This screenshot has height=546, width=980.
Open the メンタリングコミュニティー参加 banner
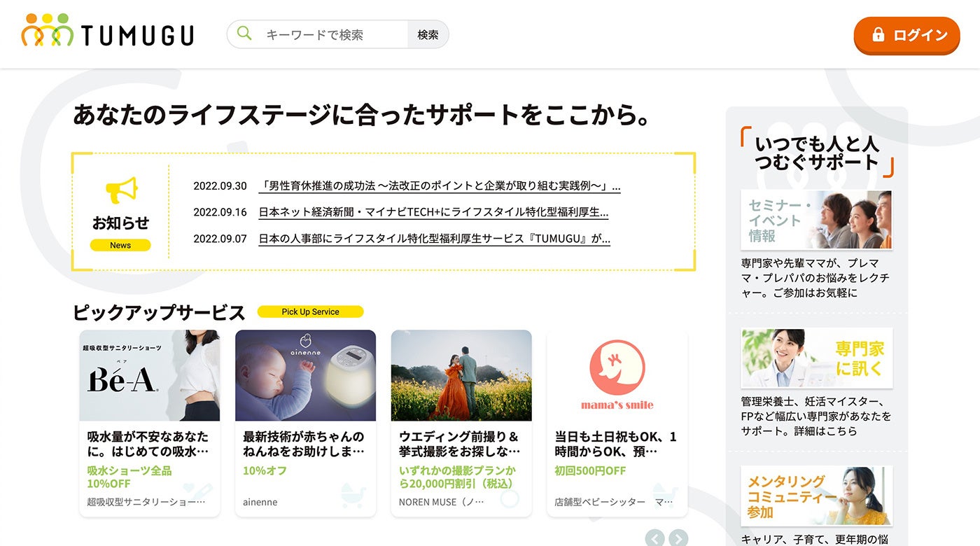click(x=816, y=496)
